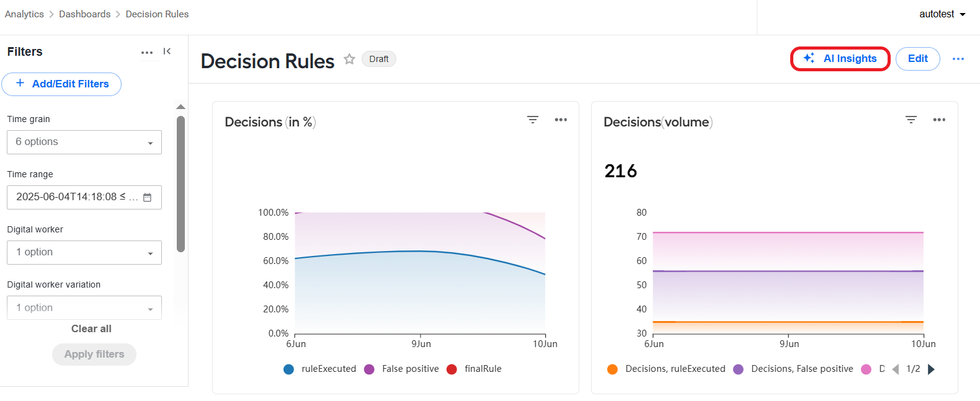Expand the Digital worker dropdown

point(84,252)
